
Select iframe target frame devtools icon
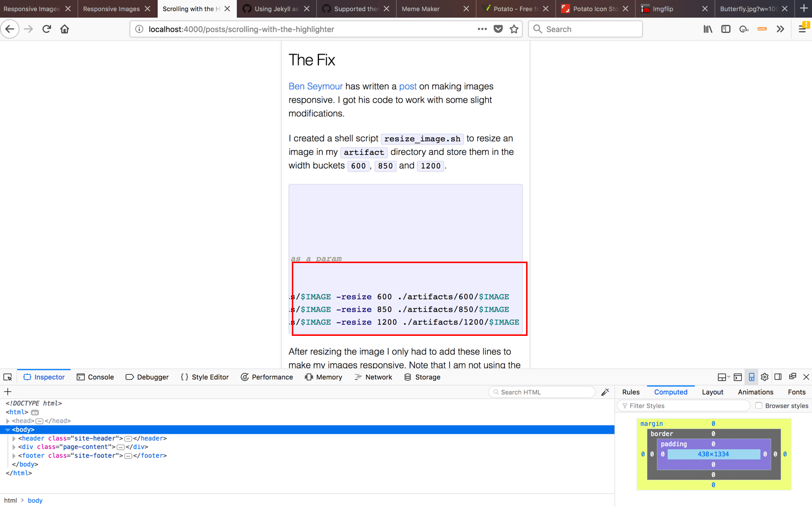(x=723, y=377)
